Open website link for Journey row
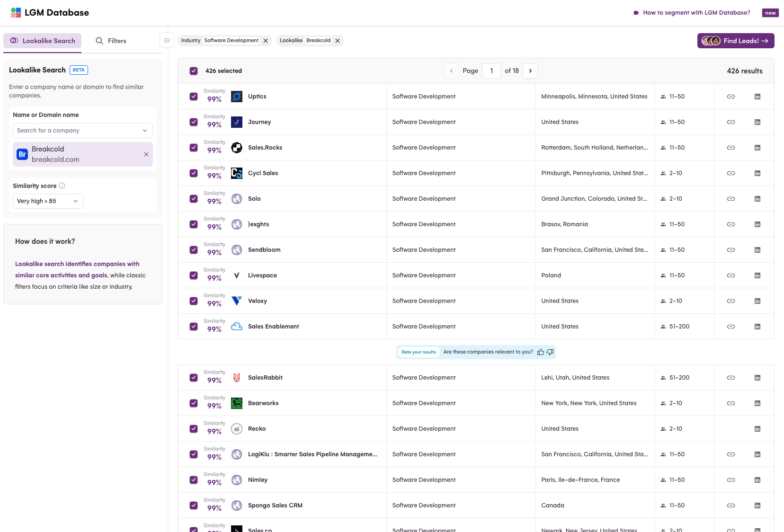 731,122
